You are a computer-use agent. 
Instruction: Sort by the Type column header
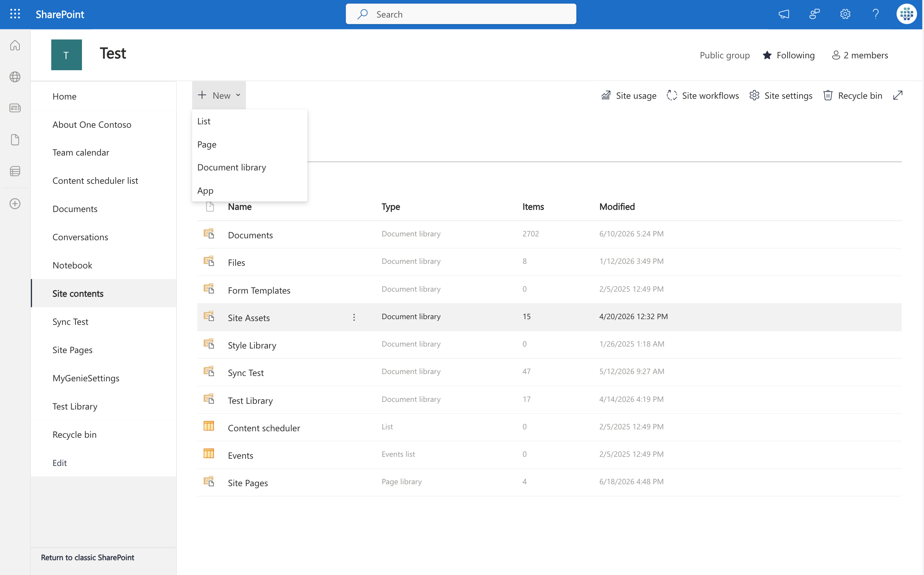[391, 207]
